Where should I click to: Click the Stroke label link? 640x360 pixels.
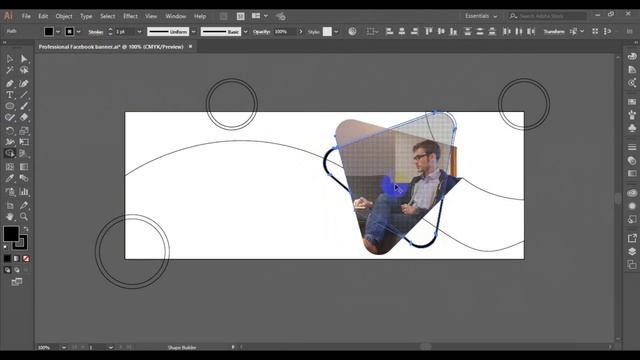(96, 32)
